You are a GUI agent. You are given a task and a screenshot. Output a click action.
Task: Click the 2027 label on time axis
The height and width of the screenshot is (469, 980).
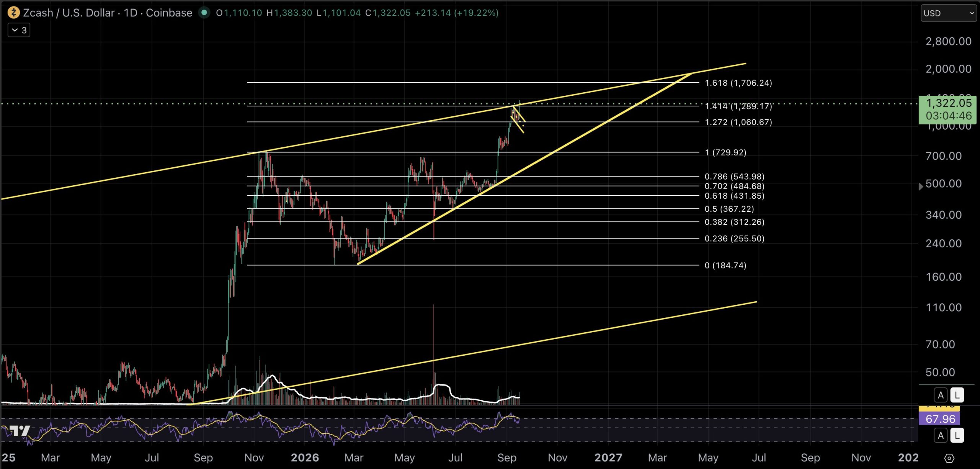click(608, 458)
